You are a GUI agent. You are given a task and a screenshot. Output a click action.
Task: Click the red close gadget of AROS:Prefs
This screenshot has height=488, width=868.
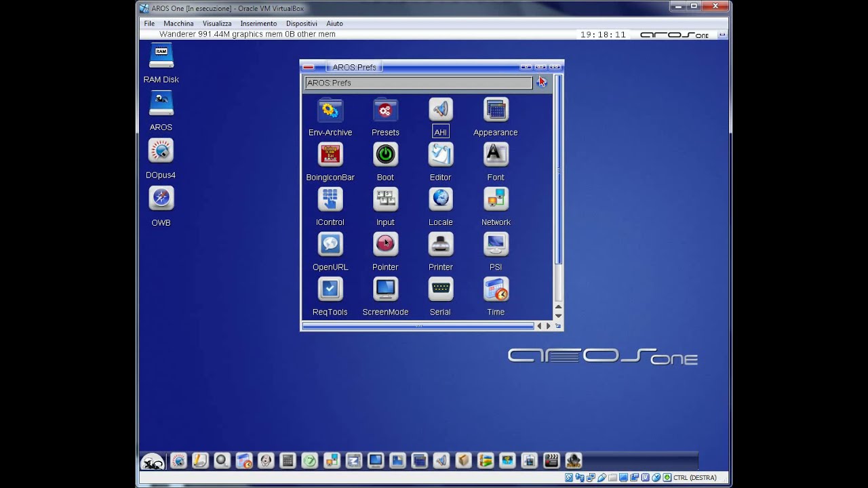(309, 67)
